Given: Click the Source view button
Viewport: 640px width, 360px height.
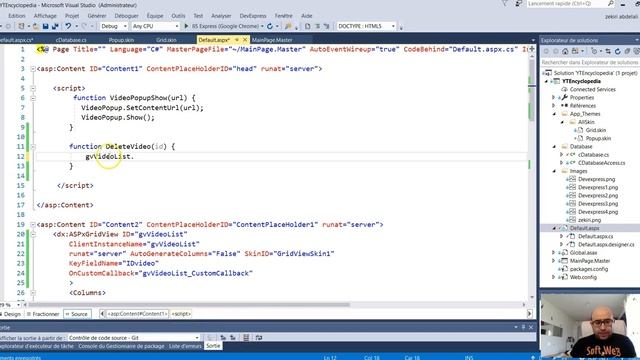Looking at the screenshot, I should [77, 314].
